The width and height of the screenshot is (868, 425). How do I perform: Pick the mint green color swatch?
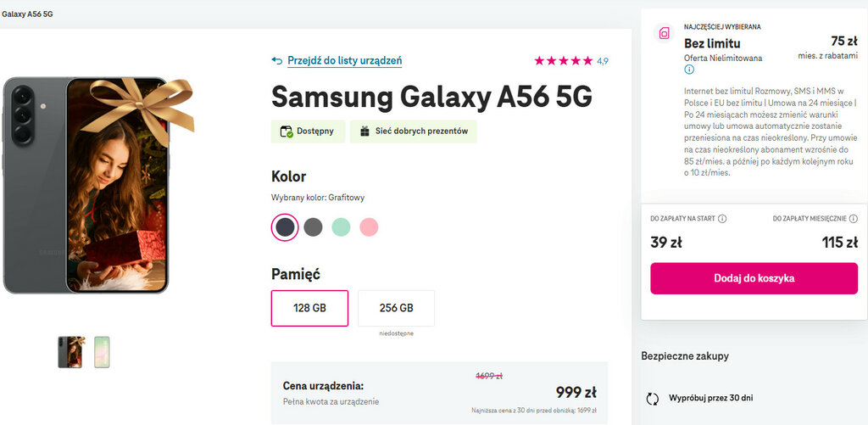click(x=341, y=227)
